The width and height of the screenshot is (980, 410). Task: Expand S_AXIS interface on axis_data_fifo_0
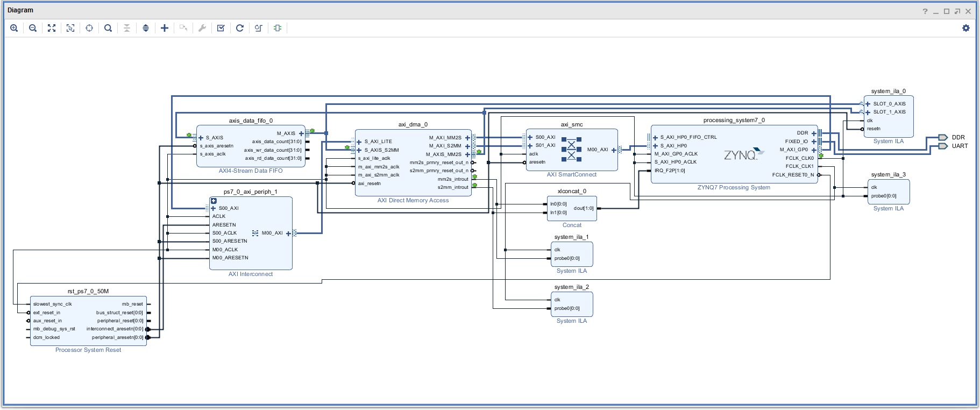coord(201,138)
